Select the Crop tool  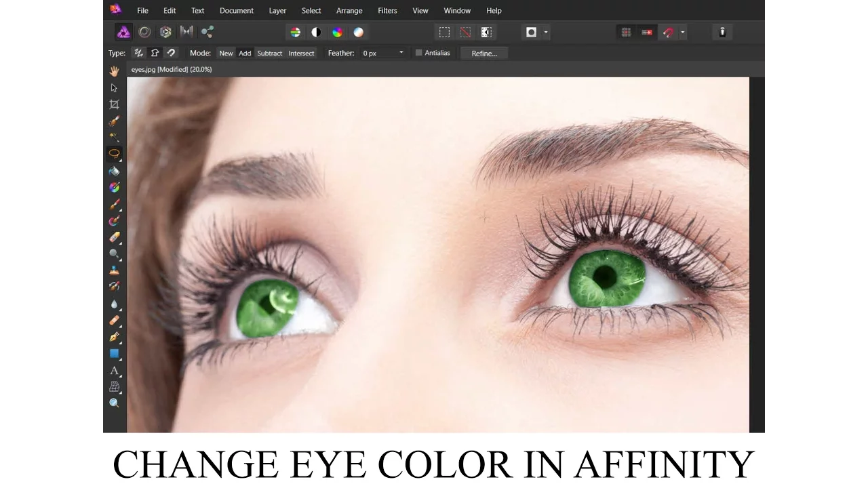(114, 104)
